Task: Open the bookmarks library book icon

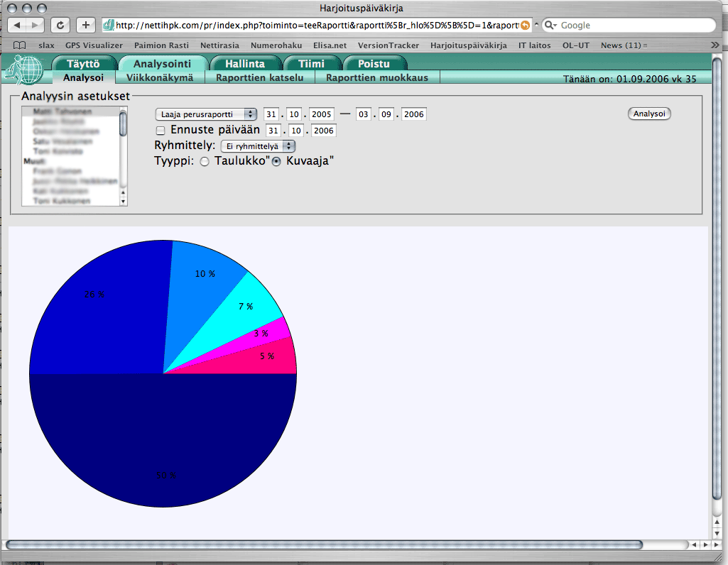Action: (19, 45)
